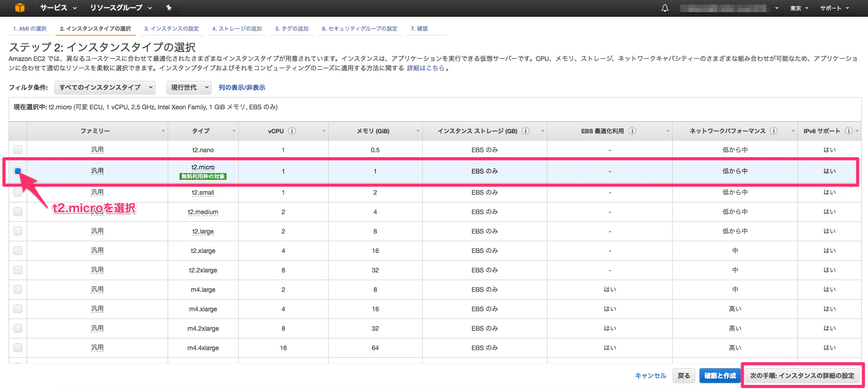Click info icon beside EBS 最適化利用 header
The height and width of the screenshot is (389, 868).
coord(632,131)
